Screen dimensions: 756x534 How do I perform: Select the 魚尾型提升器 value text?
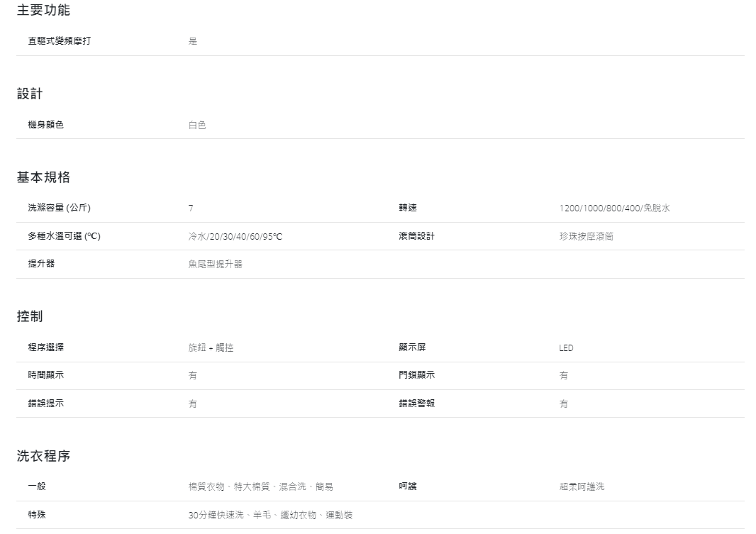[x=216, y=264]
